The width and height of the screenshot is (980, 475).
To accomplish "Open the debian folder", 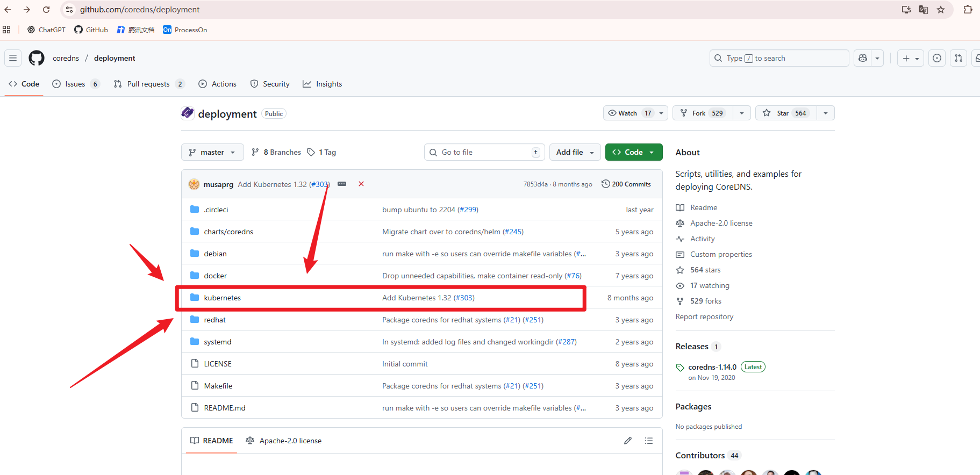I will pyautogui.click(x=215, y=254).
